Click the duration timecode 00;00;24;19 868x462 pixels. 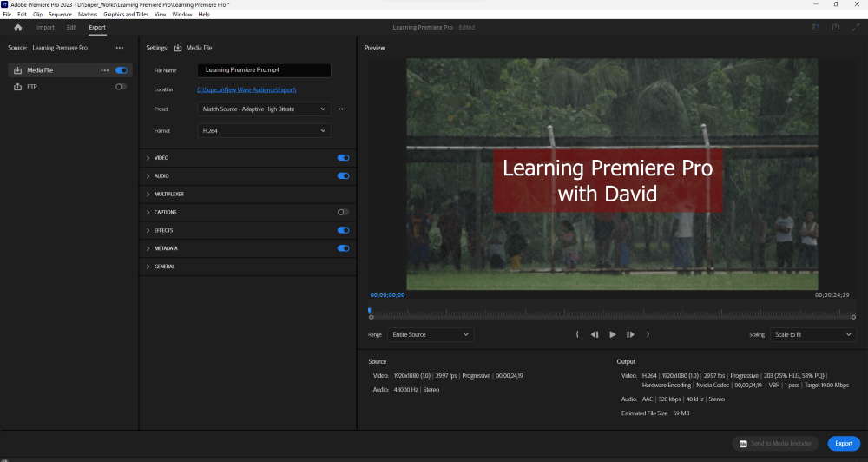coord(832,295)
